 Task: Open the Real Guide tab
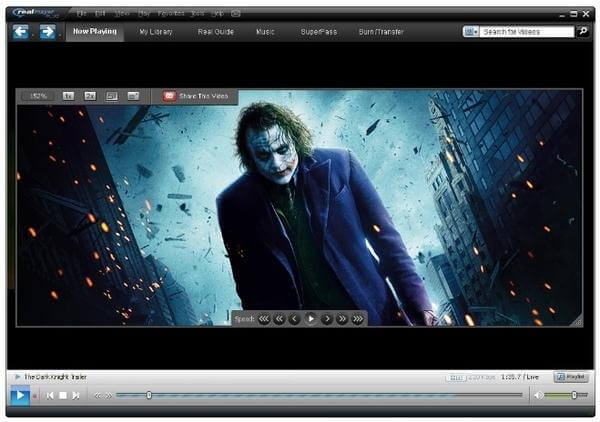click(x=215, y=32)
